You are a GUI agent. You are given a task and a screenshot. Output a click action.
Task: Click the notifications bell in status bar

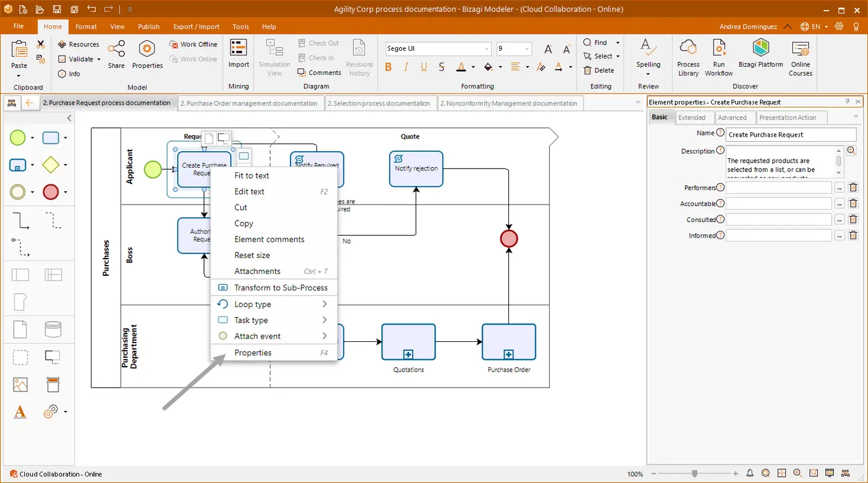pos(750,473)
